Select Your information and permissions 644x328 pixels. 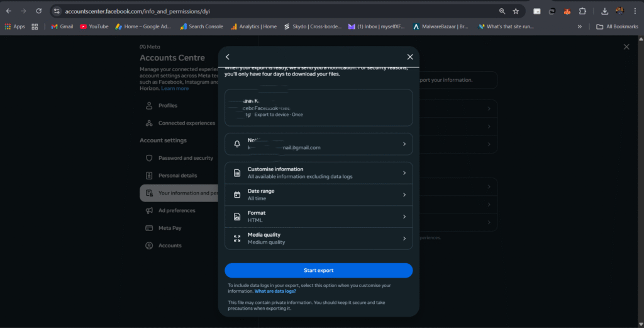click(x=179, y=193)
